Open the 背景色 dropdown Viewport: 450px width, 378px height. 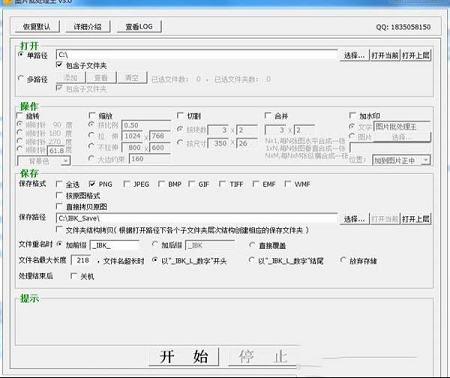[44, 161]
